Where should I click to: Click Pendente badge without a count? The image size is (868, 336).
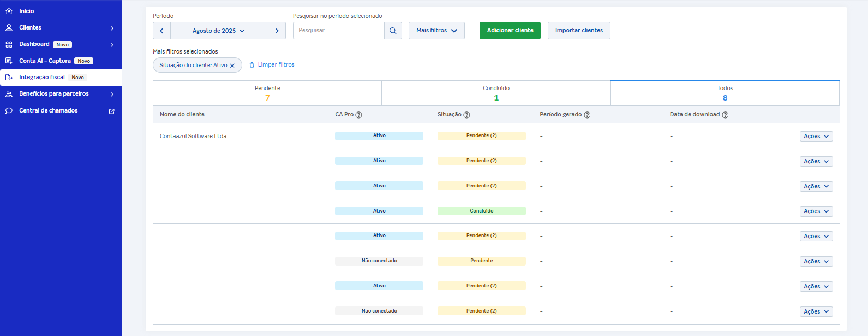point(482,261)
